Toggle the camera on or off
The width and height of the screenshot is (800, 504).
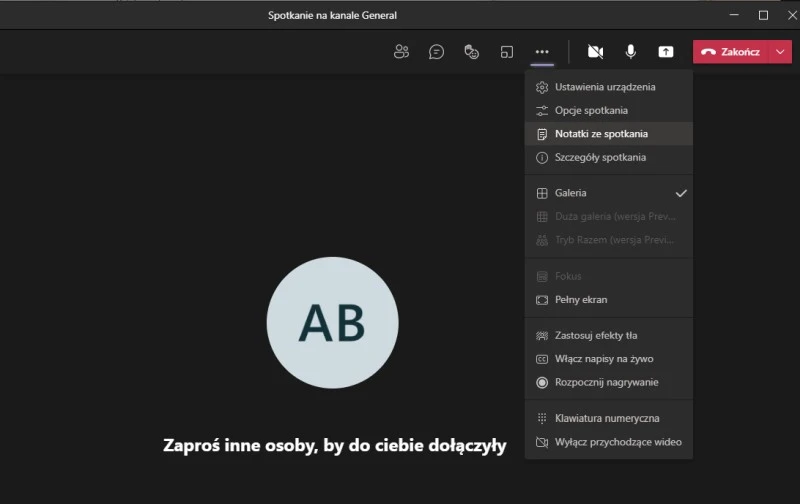[x=596, y=52]
